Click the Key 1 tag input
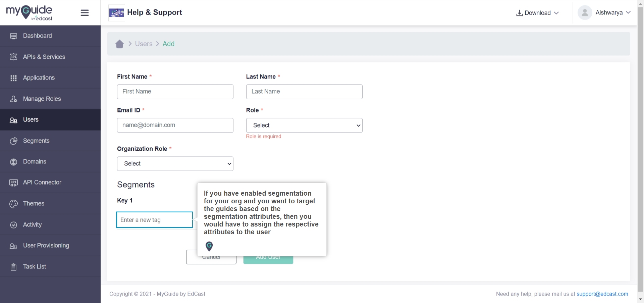The width and height of the screenshot is (644, 303). pos(155,220)
